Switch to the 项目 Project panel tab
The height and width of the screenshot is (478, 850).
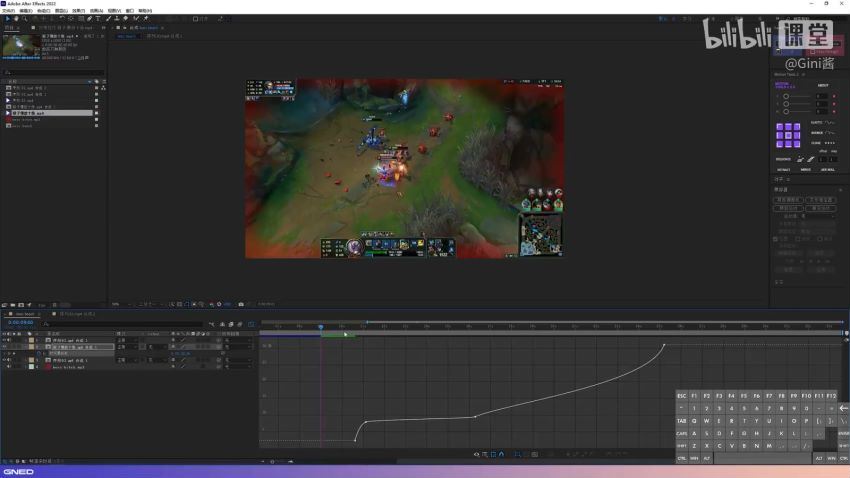pyautogui.click(x=11, y=28)
